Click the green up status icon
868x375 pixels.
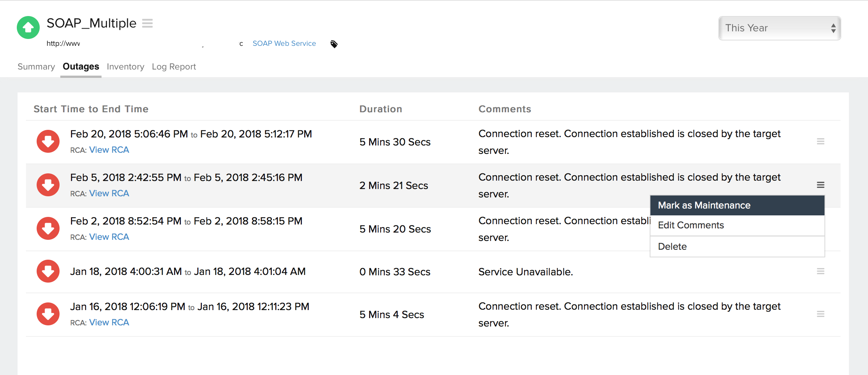point(28,27)
